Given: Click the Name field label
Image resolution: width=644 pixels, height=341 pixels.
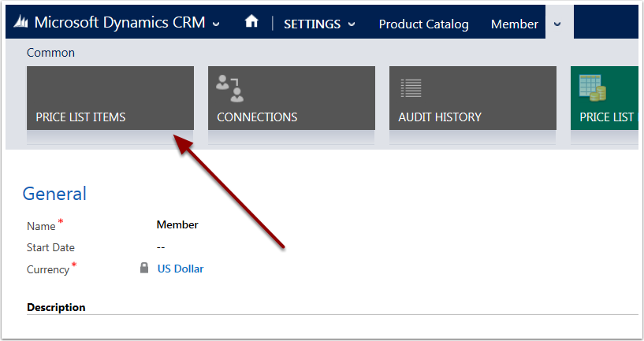Looking at the screenshot, I should tap(41, 226).
